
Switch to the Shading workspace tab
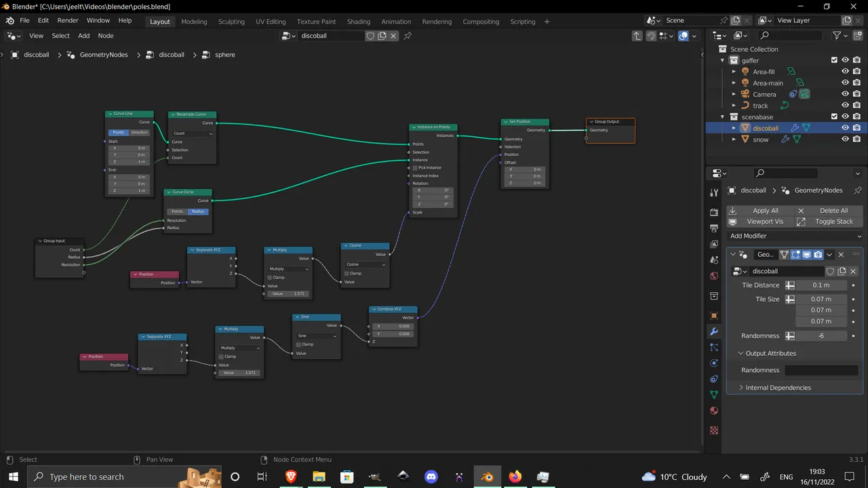coord(359,22)
